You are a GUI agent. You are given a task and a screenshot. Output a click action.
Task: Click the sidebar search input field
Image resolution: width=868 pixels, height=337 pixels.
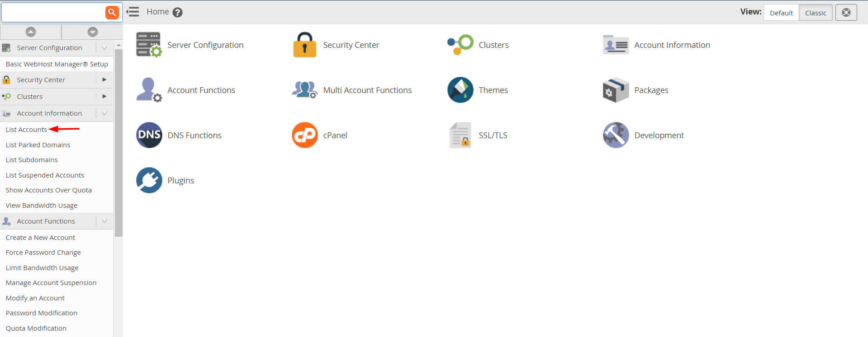click(x=53, y=12)
